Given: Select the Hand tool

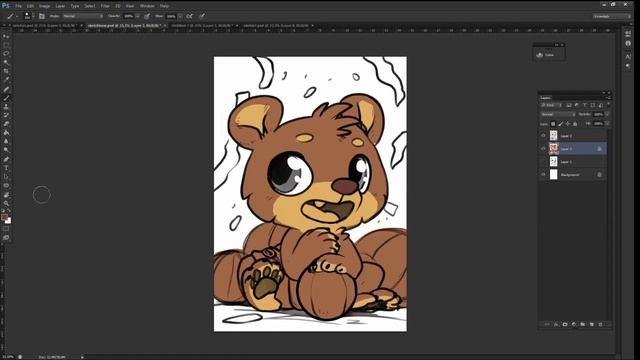Looking at the screenshot, I should point(6,194).
